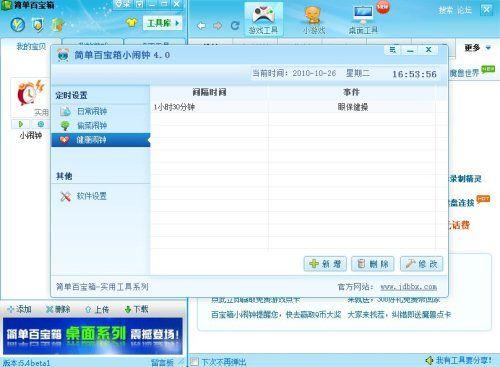Click the 话费 orange link
The height and width of the screenshot is (367, 500).
click(x=459, y=225)
